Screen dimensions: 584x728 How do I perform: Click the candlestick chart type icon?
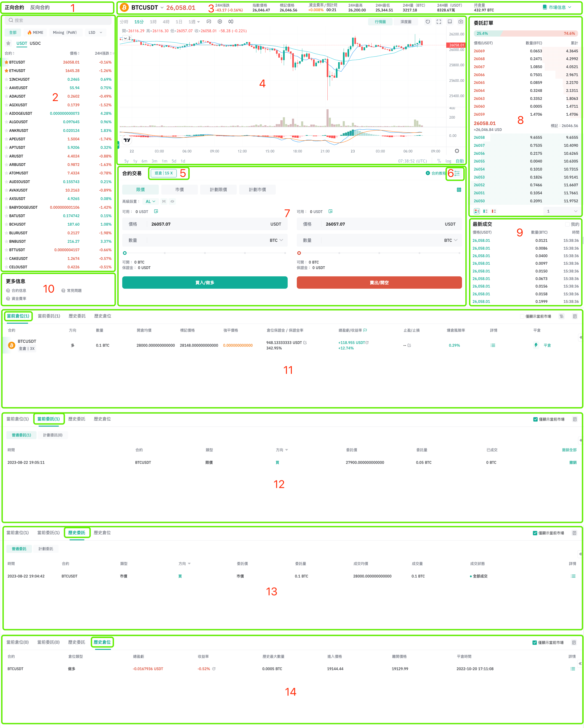[x=231, y=22]
